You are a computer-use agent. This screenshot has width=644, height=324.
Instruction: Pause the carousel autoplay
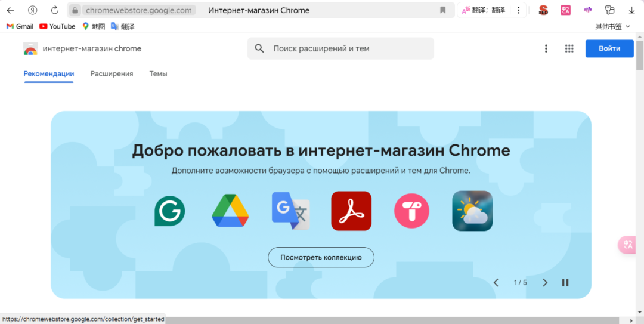565,282
